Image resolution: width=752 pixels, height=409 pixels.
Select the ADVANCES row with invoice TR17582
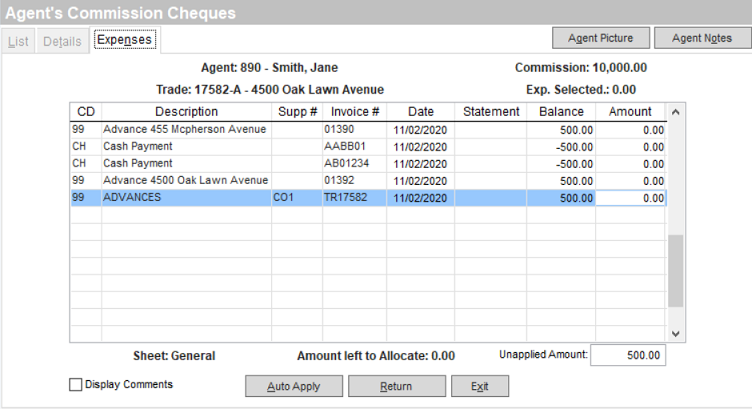tap(186, 198)
